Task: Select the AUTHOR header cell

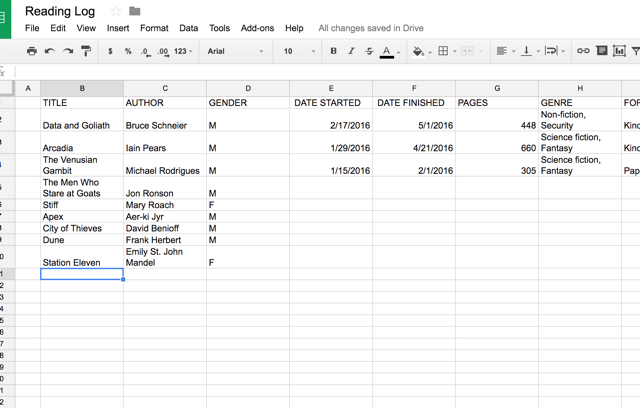Action: point(165,103)
